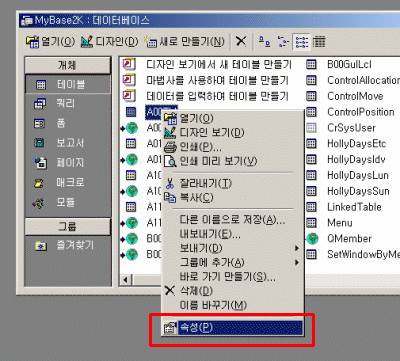The width and height of the screenshot is (400, 361).
Task: Choose 열기(O) in the context menu
Action: [x=232, y=118]
